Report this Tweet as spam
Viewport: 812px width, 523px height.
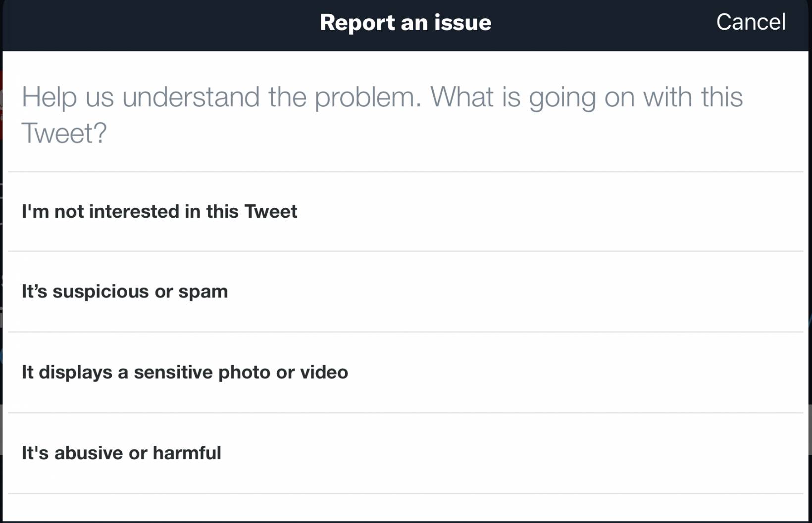(x=125, y=292)
